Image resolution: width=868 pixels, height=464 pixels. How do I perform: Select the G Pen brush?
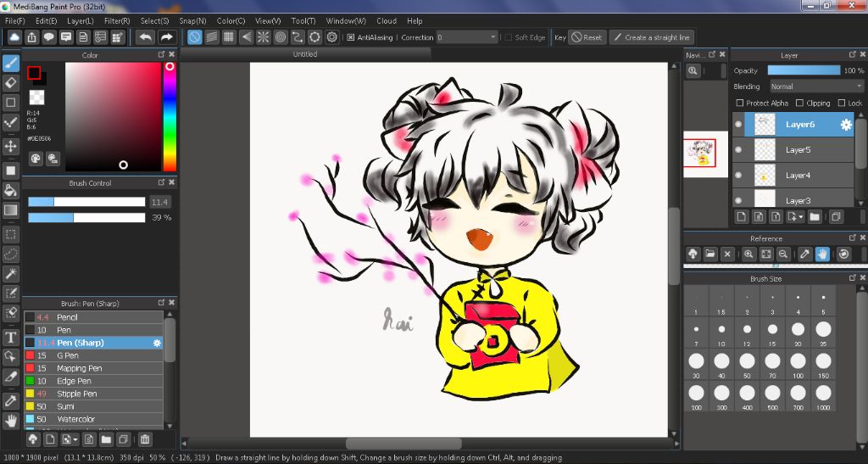(93, 355)
